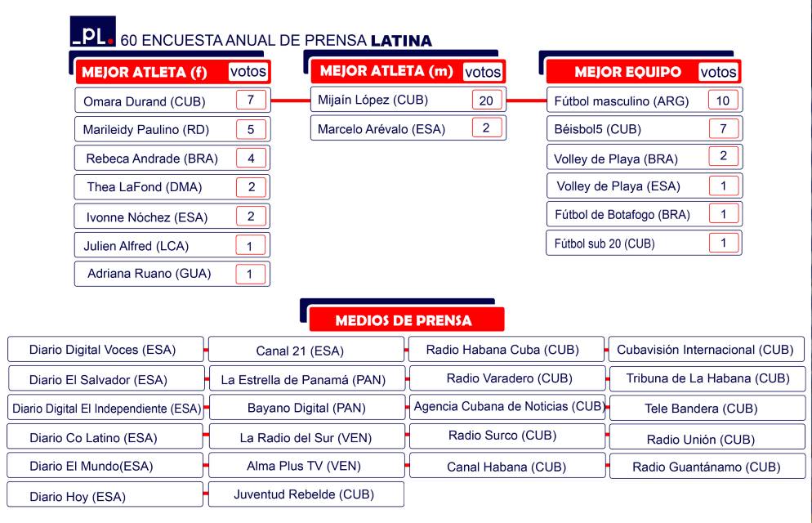Select Diario Digital Voces (ESA) box

pyautogui.click(x=103, y=350)
